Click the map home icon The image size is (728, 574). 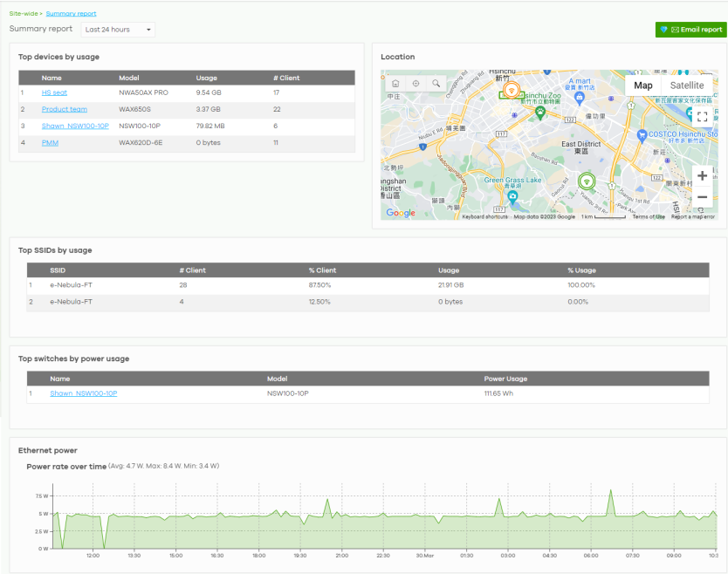395,84
